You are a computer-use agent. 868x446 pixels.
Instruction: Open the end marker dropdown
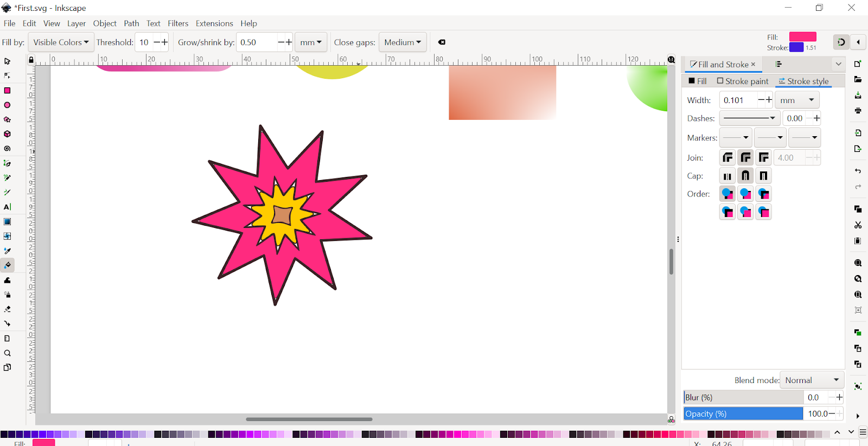pyautogui.click(x=805, y=138)
